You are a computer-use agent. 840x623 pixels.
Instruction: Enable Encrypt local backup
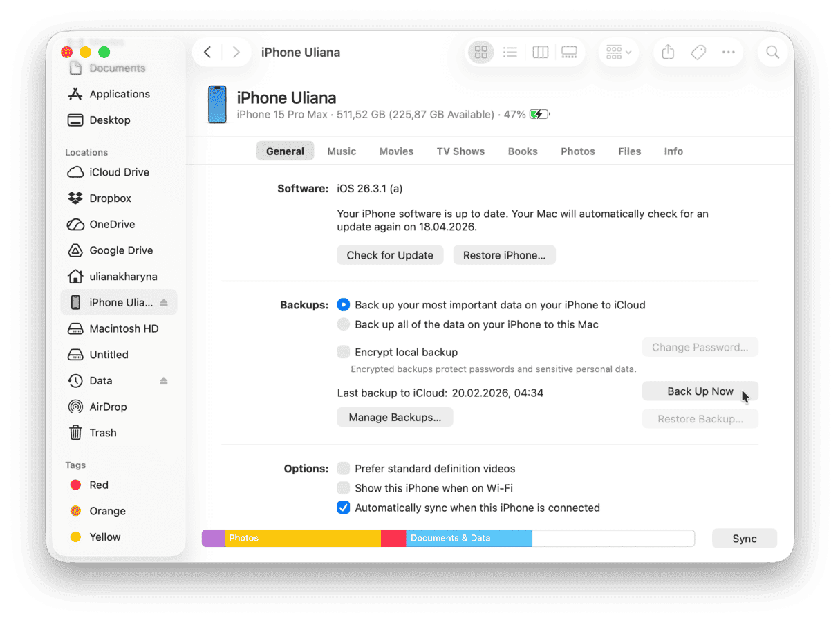[x=344, y=352]
